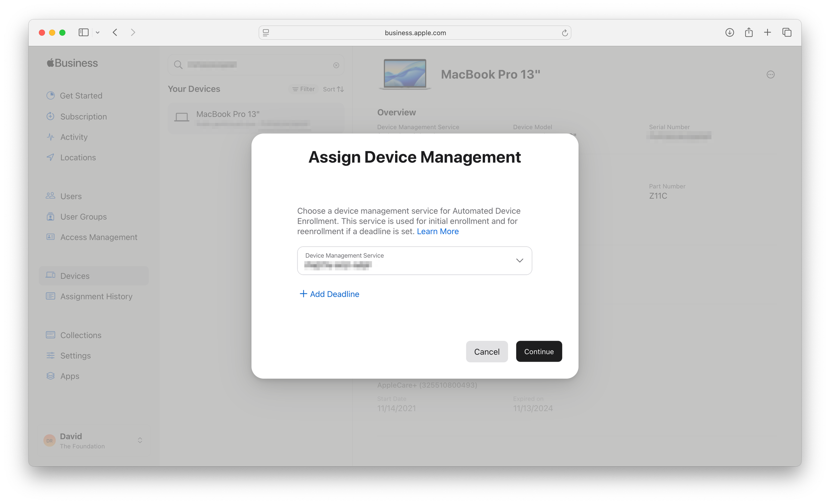Click the Start Date 11/14/2021 value
The height and width of the screenshot is (504, 830).
coord(396,408)
